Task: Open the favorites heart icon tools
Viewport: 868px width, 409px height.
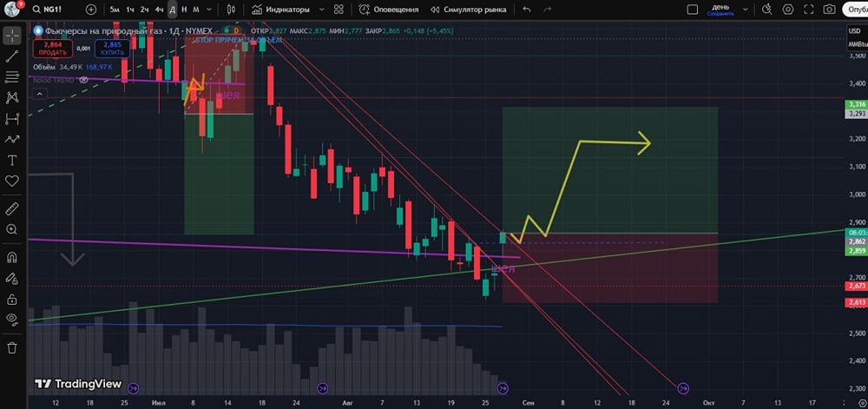Action: [x=12, y=181]
